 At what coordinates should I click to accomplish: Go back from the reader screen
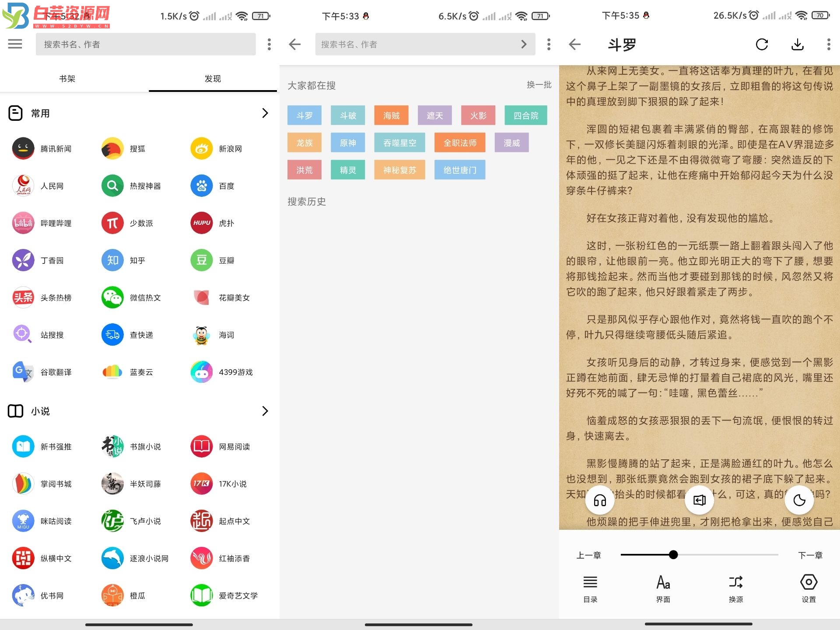(x=574, y=44)
